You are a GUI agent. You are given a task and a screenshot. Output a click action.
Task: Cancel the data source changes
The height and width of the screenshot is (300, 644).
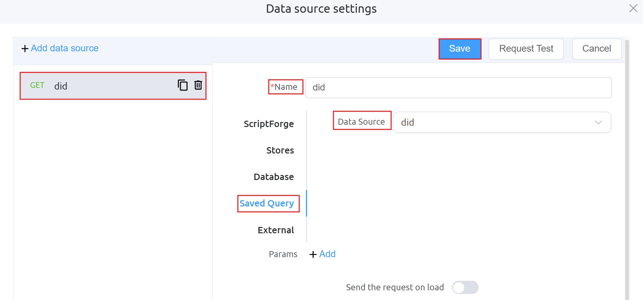coord(596,49)
